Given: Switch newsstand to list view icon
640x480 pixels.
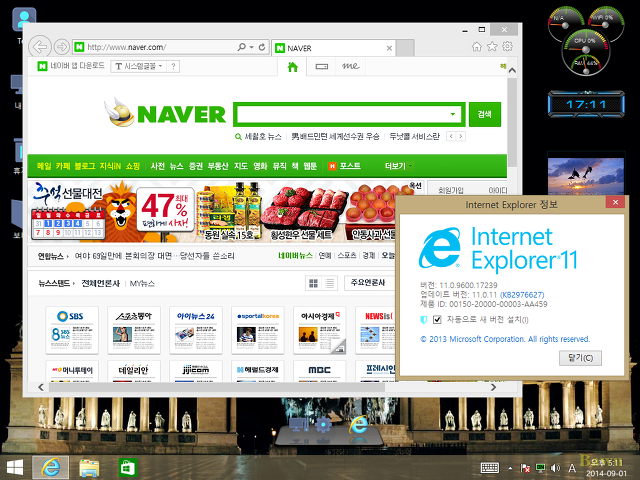Looking at the screenshot, I should coord(329,283).
